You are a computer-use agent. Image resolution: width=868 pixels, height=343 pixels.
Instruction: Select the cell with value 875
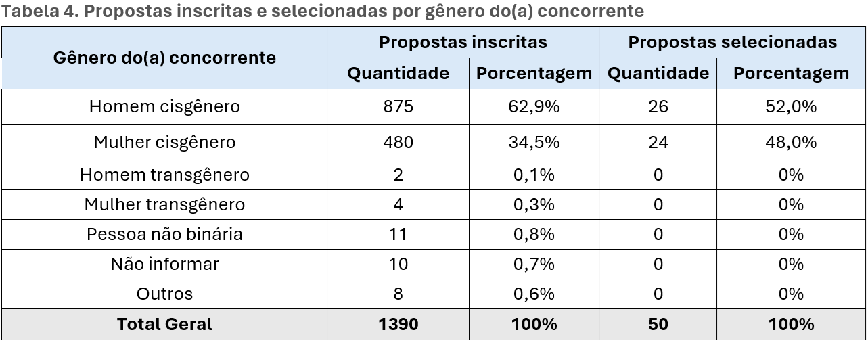398,106
